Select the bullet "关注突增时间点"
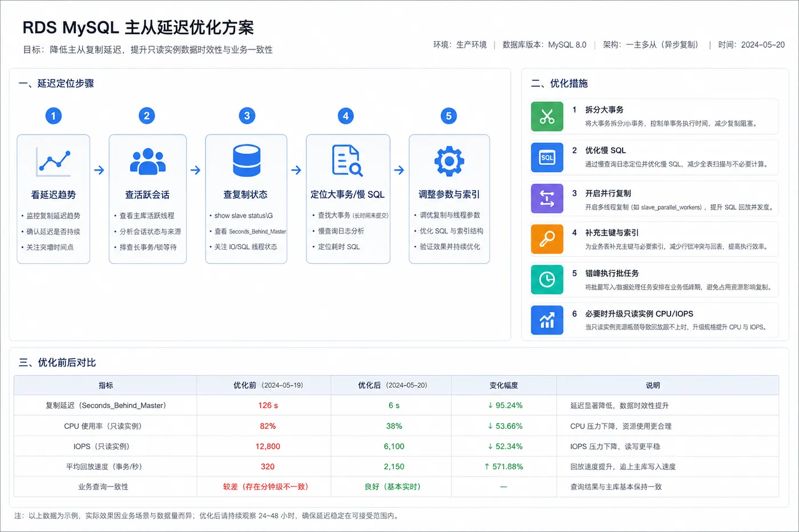This screenshot has height=532, width=799. [50, 247]
